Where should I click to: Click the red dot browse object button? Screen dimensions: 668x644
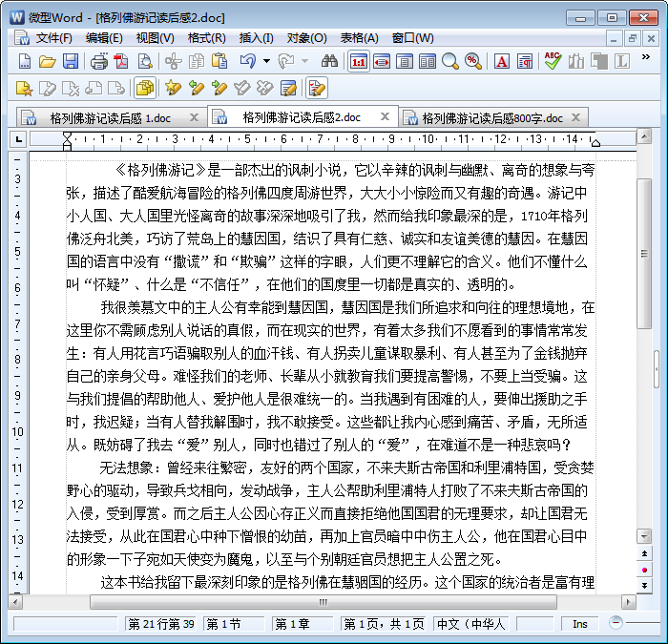[x=644, y=570]
